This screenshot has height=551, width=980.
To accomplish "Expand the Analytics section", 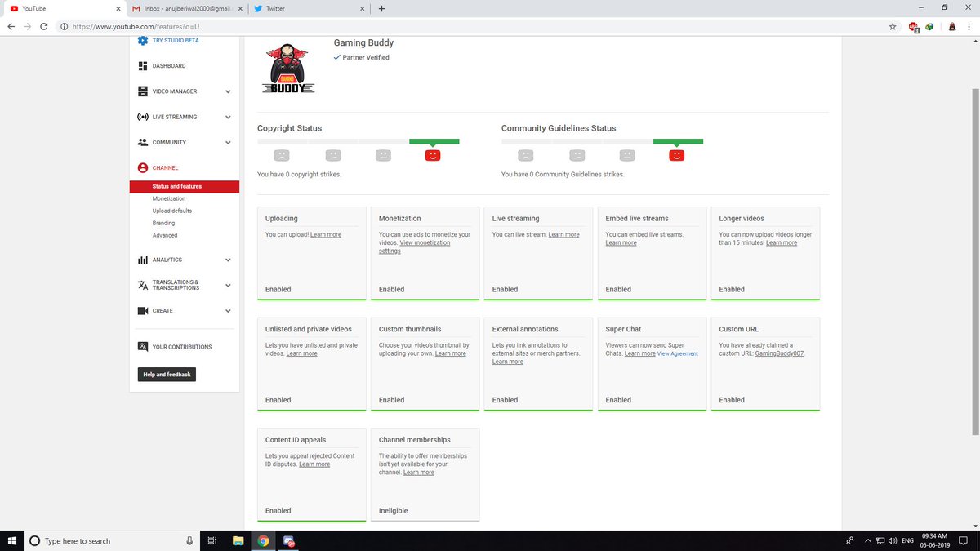I will (x=228, y=260).
